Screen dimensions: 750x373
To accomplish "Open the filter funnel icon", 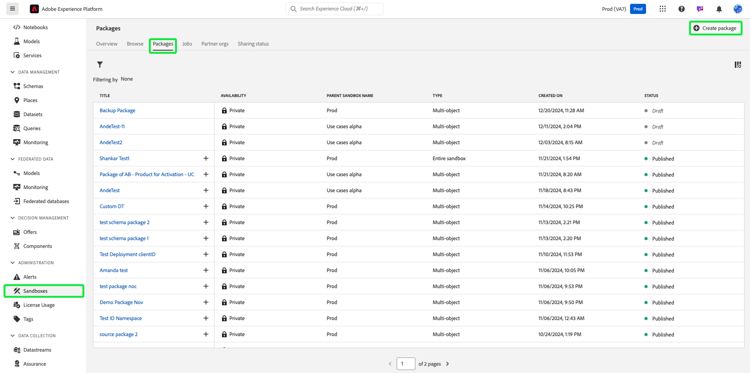I will 100,65.
